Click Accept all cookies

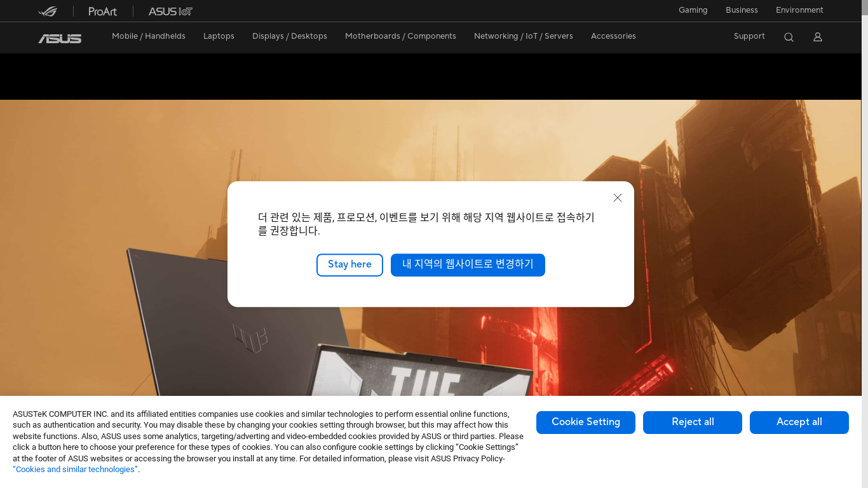pyautogui.click(x=799, y=423)
